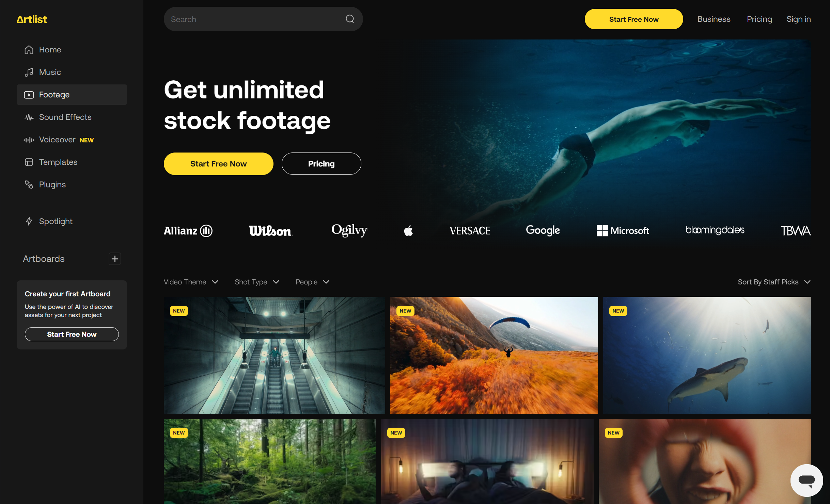Click the Spotlight icon in sidebar

pos(29,221)
